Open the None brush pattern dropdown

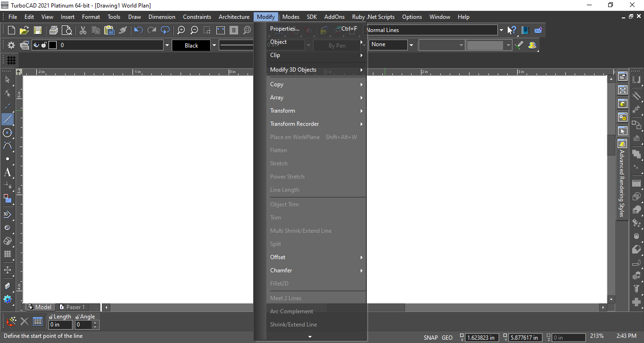point(411,45)
